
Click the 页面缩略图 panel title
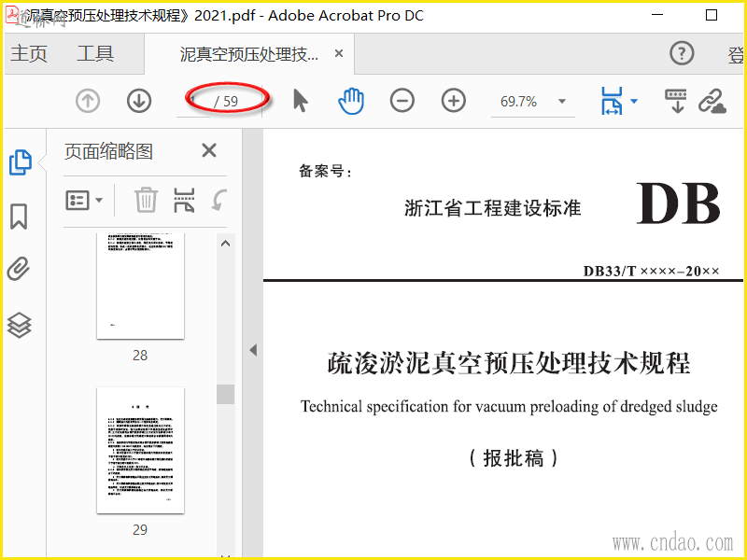(x=108, y=152)
